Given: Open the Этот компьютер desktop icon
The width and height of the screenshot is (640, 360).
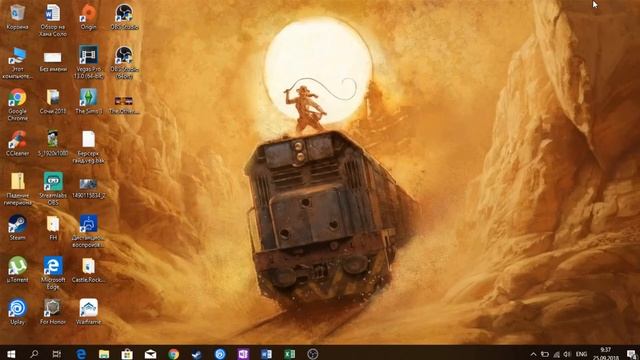Looking at the screenshot, I should (x=17, y=62).
